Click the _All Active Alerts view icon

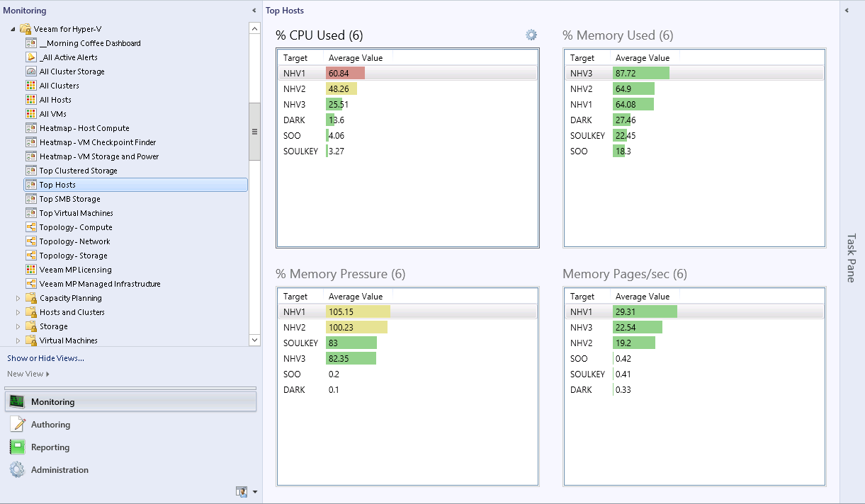[31, 57]
